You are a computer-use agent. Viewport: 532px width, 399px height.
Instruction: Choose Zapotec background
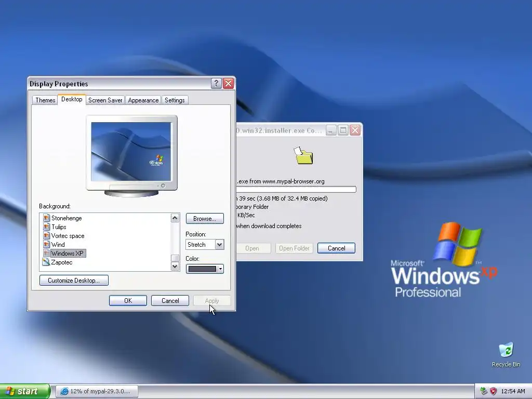(61, 262)
